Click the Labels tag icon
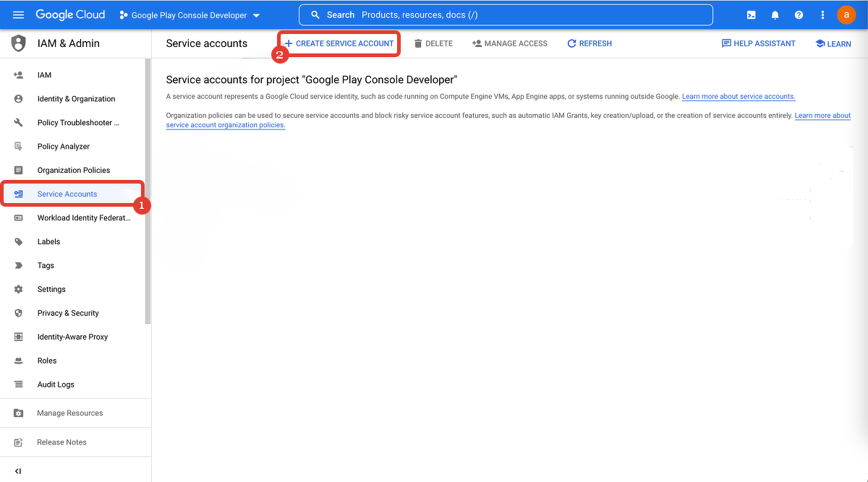868x482 pixels. [x=19, y=242]
